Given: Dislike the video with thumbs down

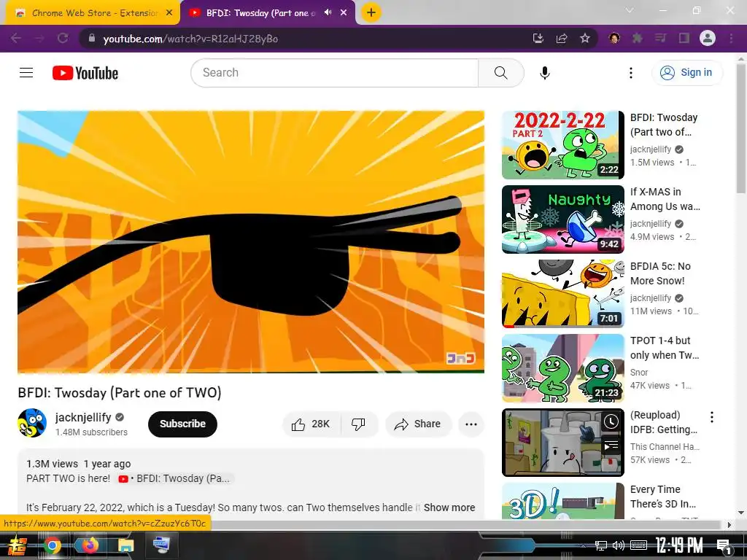Looking at the screenshot, I should click(x=359, y=424).
